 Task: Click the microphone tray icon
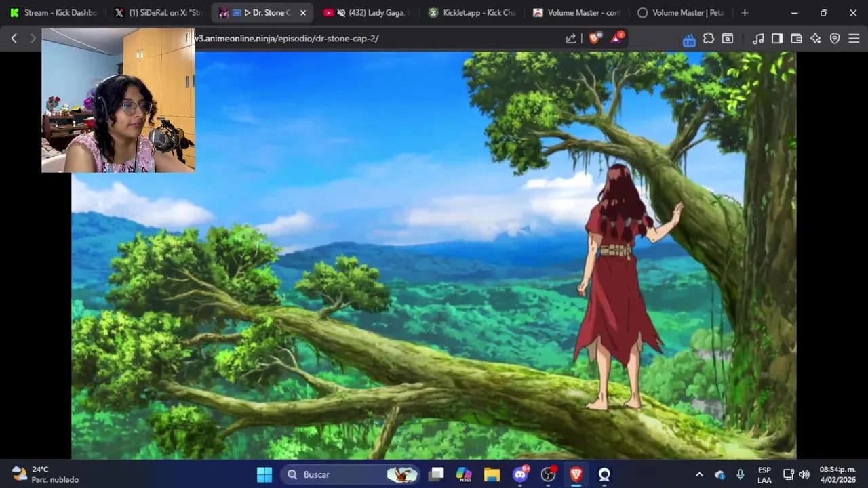741,474
